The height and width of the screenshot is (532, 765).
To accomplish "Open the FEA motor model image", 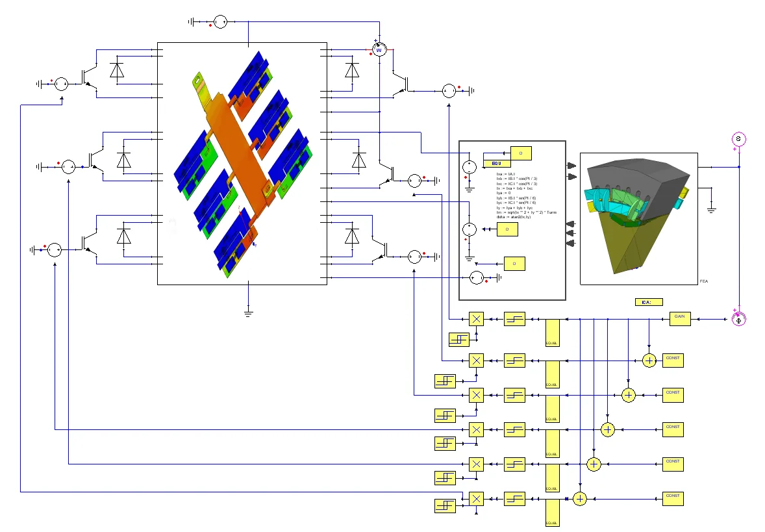I will (638, 216).
